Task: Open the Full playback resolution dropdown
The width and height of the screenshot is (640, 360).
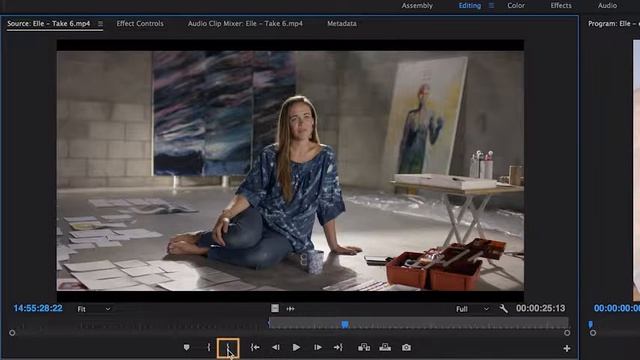Action: (472, 309)
